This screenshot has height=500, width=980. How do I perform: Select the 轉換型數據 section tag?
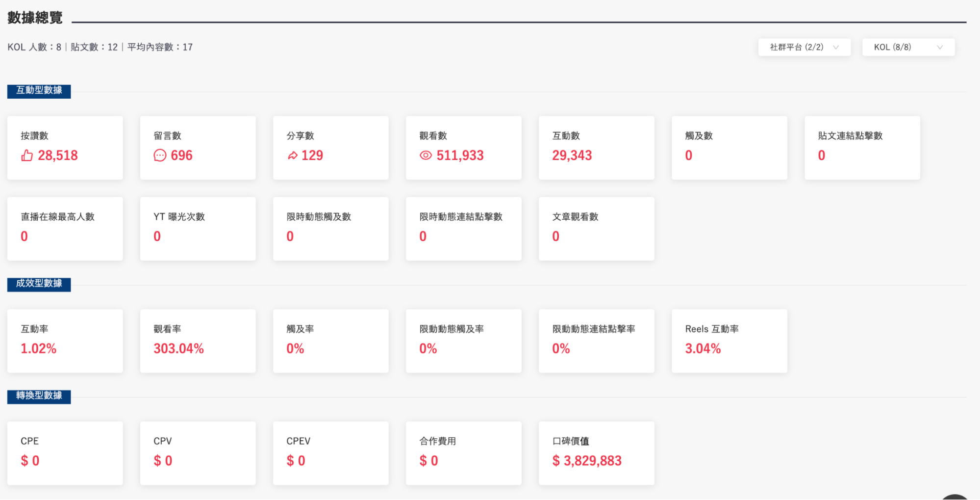coord(39,396)
